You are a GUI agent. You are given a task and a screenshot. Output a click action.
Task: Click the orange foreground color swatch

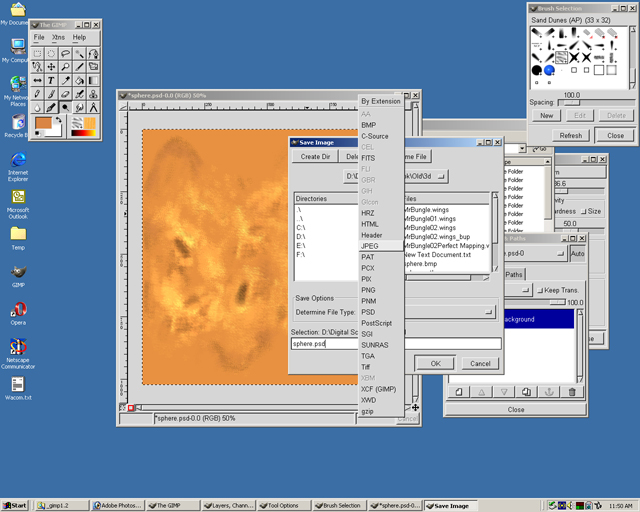click(42, 122)
